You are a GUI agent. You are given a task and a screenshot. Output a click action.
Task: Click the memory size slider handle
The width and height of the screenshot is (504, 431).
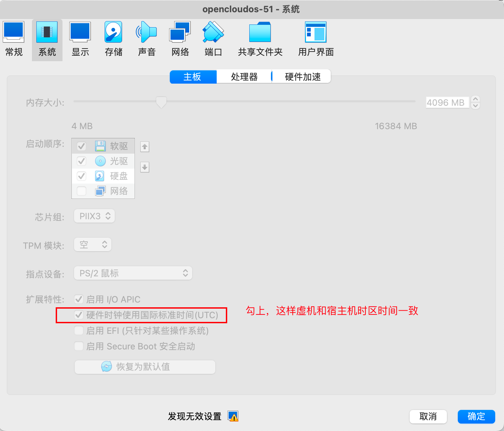tap(161, 102)
